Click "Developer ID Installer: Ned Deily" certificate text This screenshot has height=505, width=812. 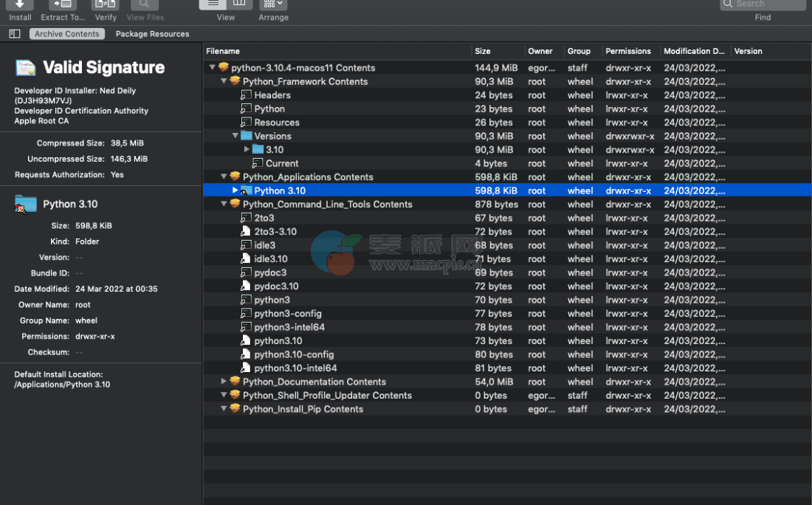click(x=75, y=91)
